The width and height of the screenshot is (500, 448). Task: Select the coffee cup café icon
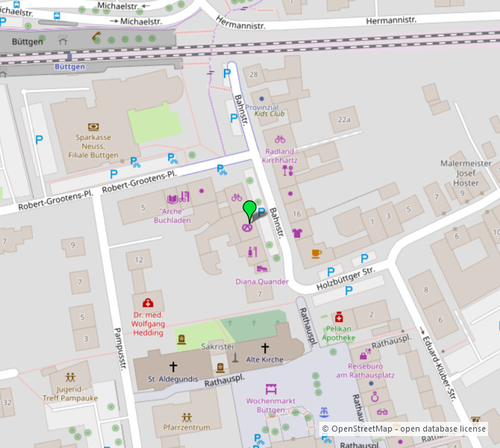click(x=316, y=254)
